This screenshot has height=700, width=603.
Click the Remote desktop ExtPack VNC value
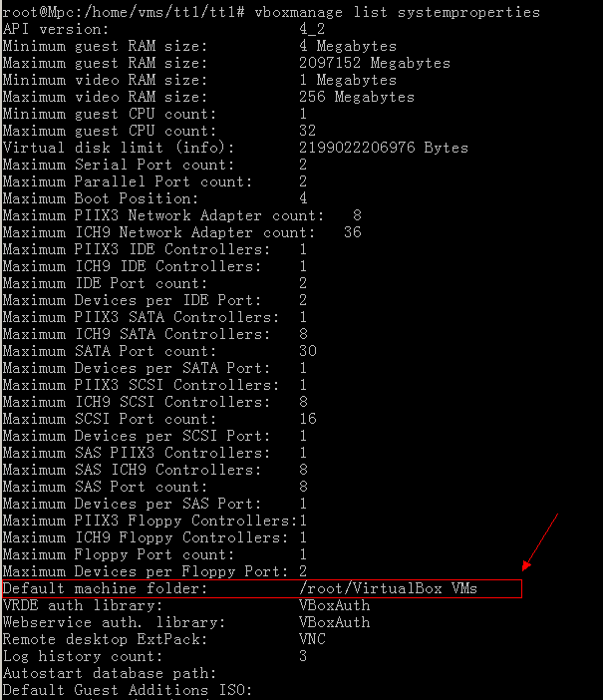click(312, 639)
